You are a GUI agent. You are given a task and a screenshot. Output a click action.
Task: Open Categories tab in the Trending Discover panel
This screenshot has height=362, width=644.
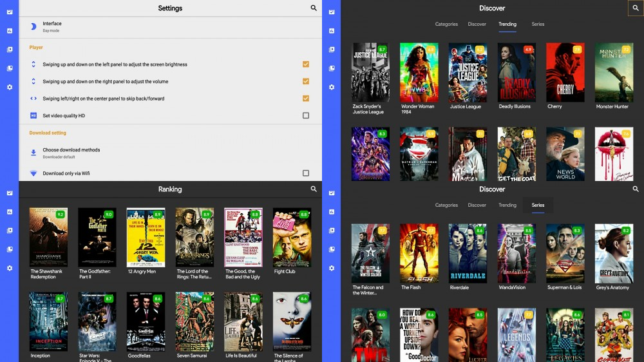[446, 24]
